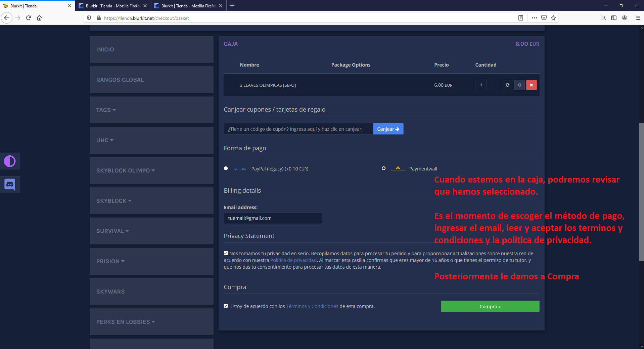The width and height of the screenshot is (644, 349).
Task: Open the RANGOS GLOBAL sidebar item
Action: tap(151, 80)
